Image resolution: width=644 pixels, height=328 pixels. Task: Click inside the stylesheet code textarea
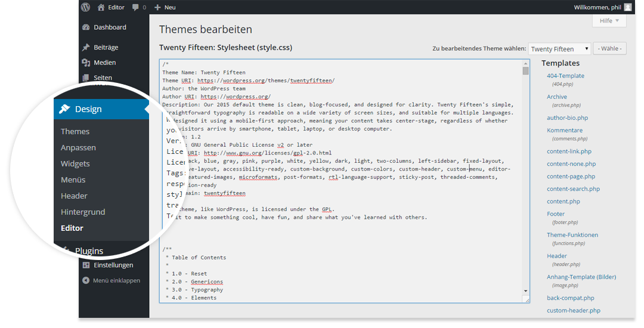tap(340, 239)
